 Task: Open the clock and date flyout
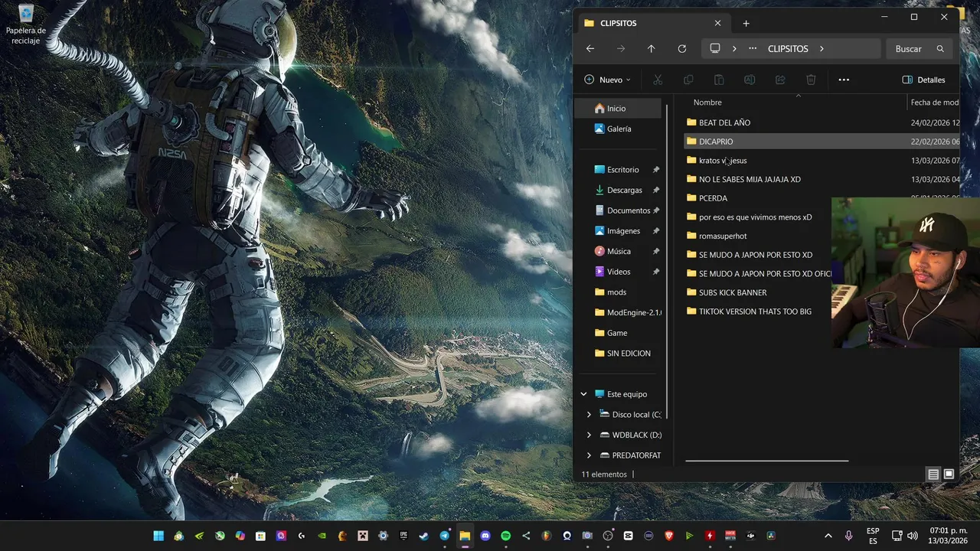pyautogui.click(x=949, y=536)
